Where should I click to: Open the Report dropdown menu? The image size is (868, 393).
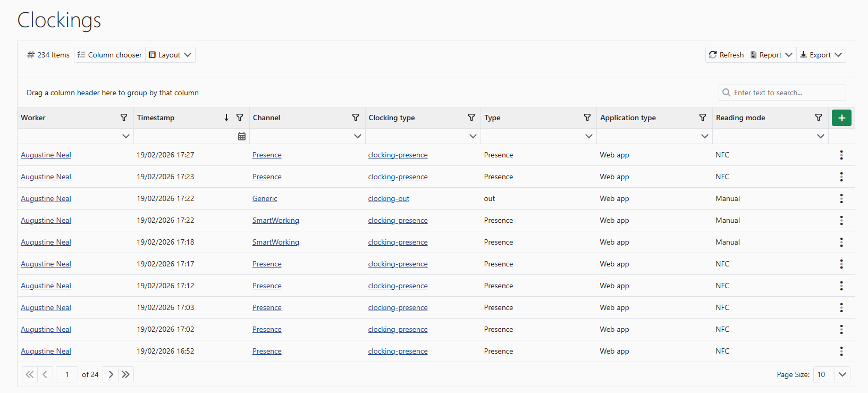tap(771, 55)
